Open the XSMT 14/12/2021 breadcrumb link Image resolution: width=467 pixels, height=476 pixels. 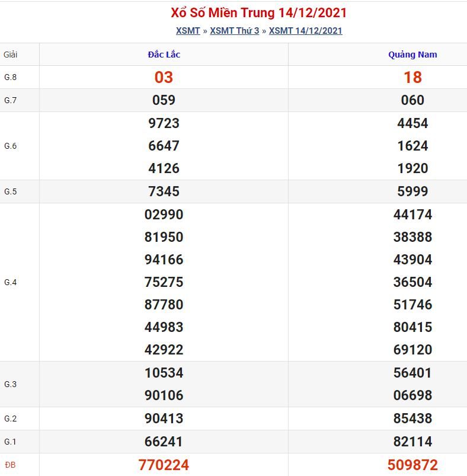pyautogui.click(x=306, y=31)
